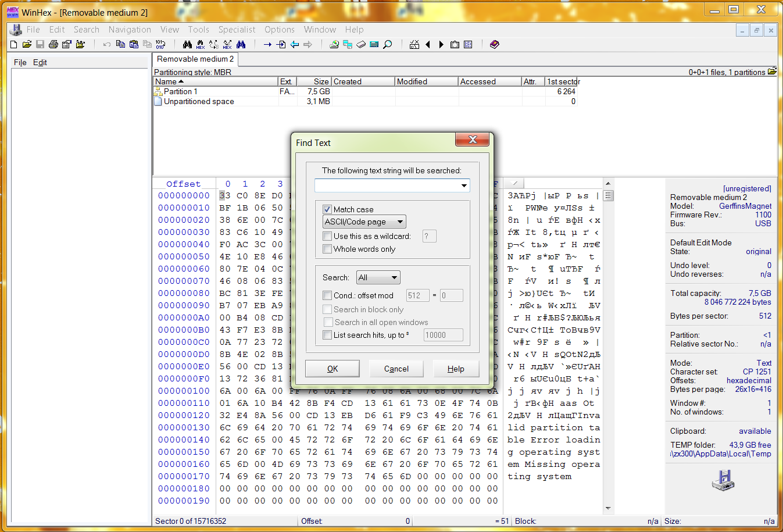Click the Back blue arrow icon
Image resolution: width=783 pixels, height=532 pixels.
point(295,44)
